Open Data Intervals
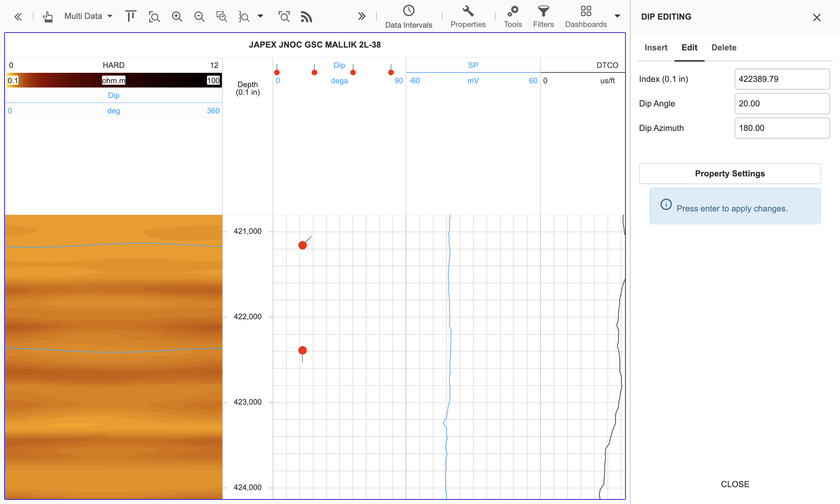Screen dimensions: 840x504 pos(409,16)
